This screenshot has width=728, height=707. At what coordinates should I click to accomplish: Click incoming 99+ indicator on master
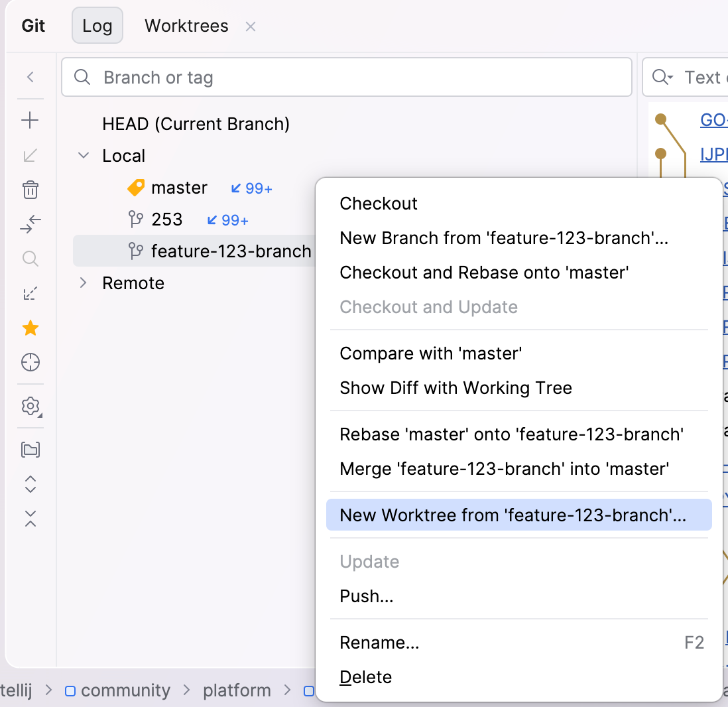pos(252,188)
